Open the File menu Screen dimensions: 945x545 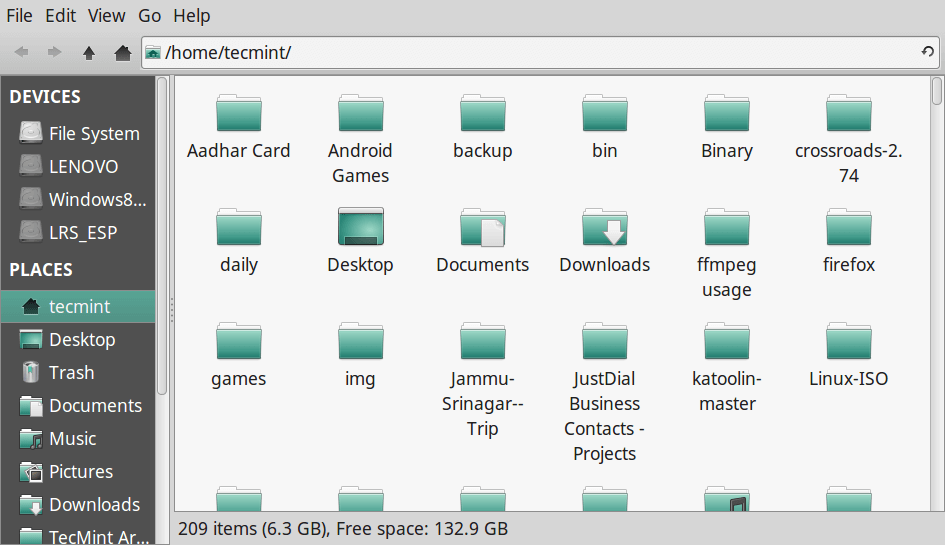pos(19,16)
